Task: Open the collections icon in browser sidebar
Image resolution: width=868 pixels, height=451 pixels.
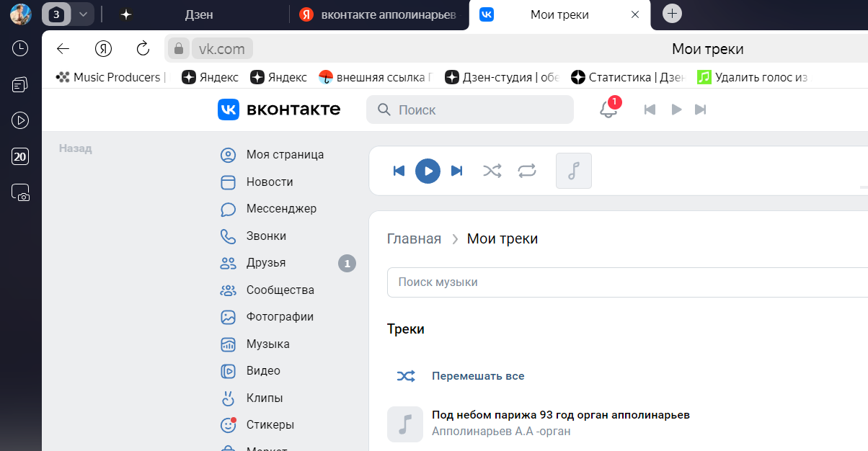Action: (x=20, y=85)
